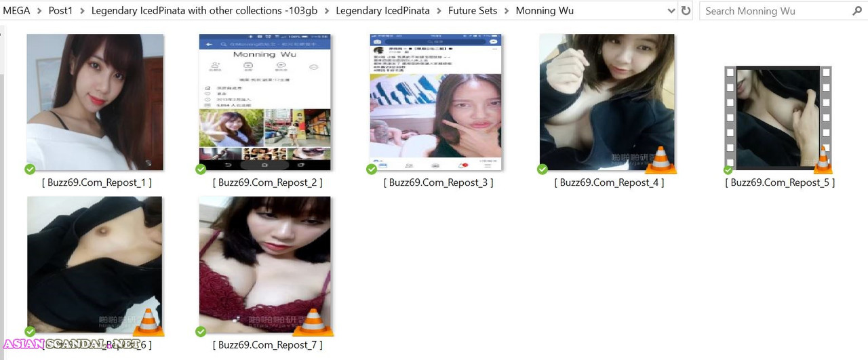Click the green sync checkmark on Buzz69.Com_Repost_1
Screen dimensions: 868x360
click(x=30, y=169)
